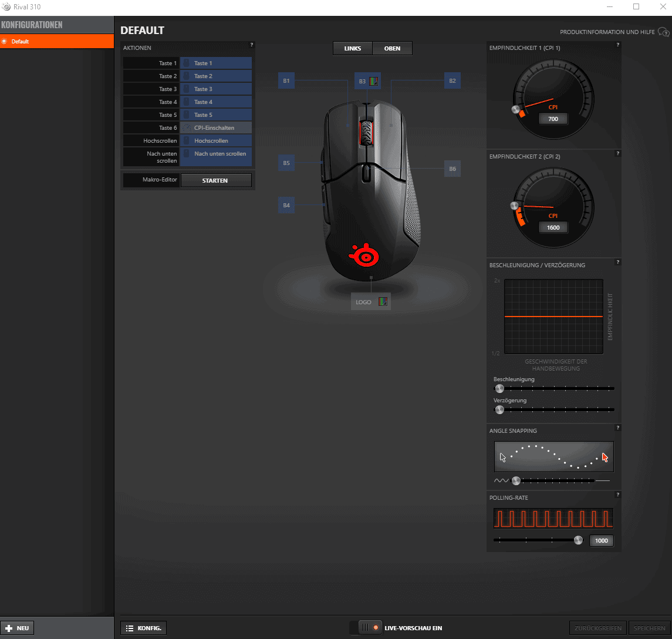Viewport: 672px width, 639px height.
Task: Select the B5 side button marker
Action: click(286, 163)
